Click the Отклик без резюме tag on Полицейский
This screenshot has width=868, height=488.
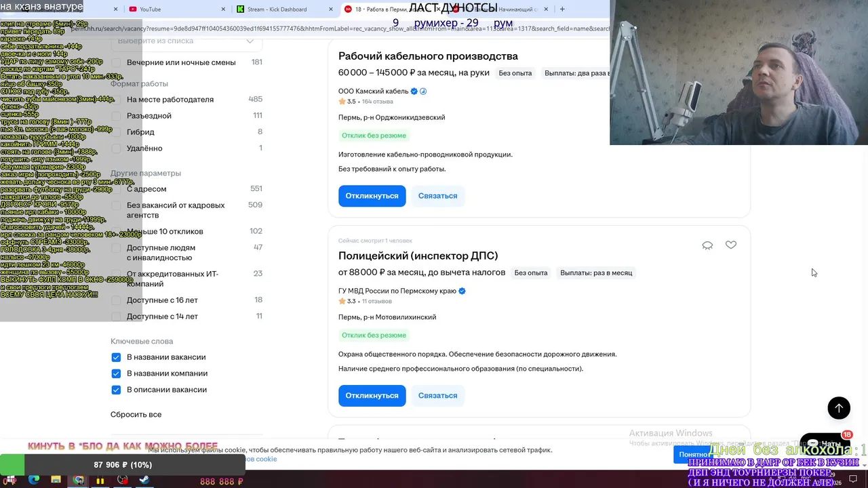coord(374,335)
